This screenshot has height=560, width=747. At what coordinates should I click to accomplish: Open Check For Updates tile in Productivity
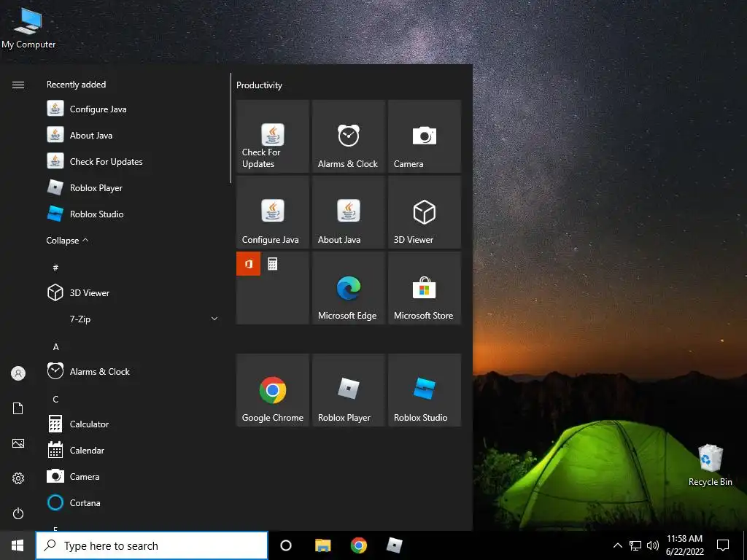tap(273, 136)
